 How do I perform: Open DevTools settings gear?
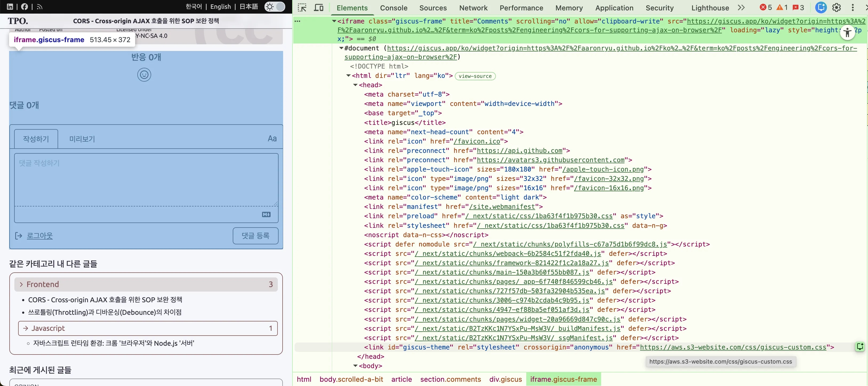pyautogui.click(x=837, y=7)
